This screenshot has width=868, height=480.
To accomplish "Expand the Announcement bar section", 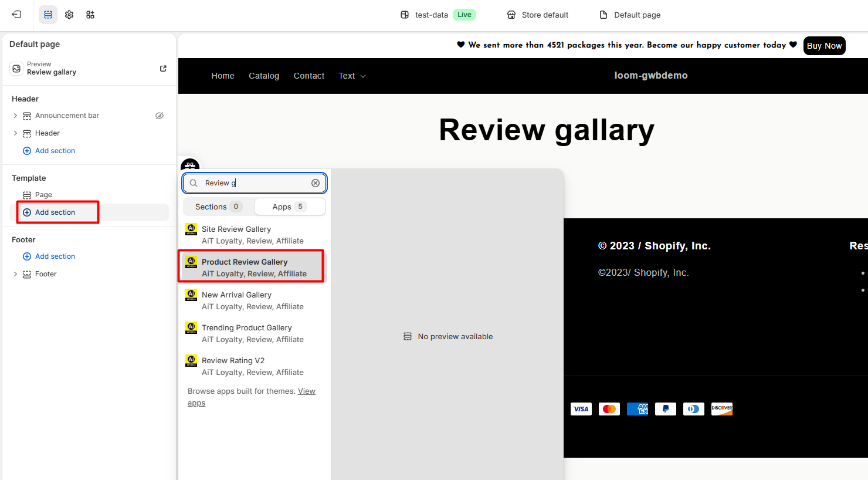I will point(15,116).
